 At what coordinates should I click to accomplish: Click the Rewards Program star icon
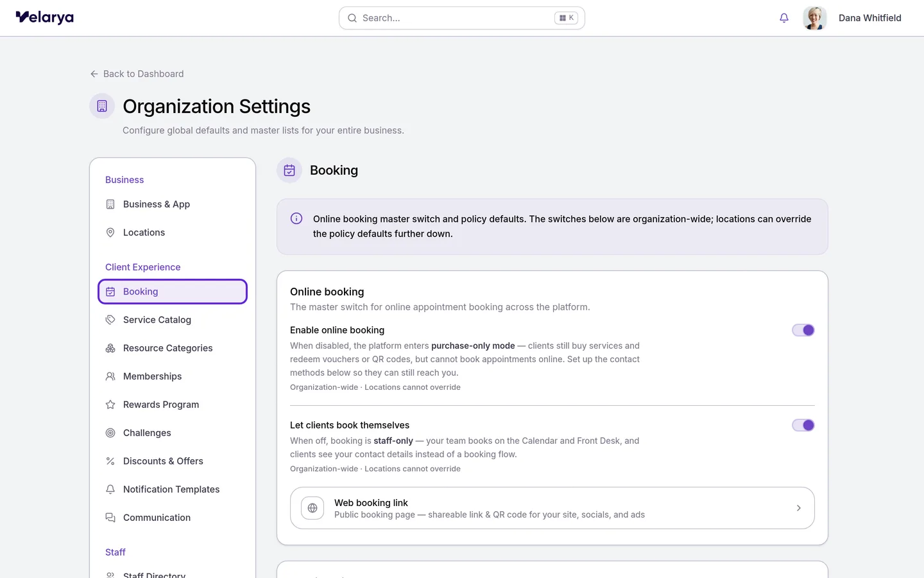click(x=110, y=405)
